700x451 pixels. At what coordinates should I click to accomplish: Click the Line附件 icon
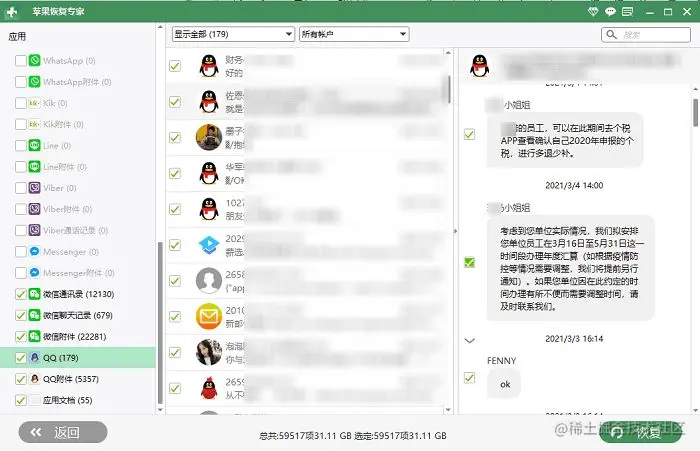[x=34, y=167]
